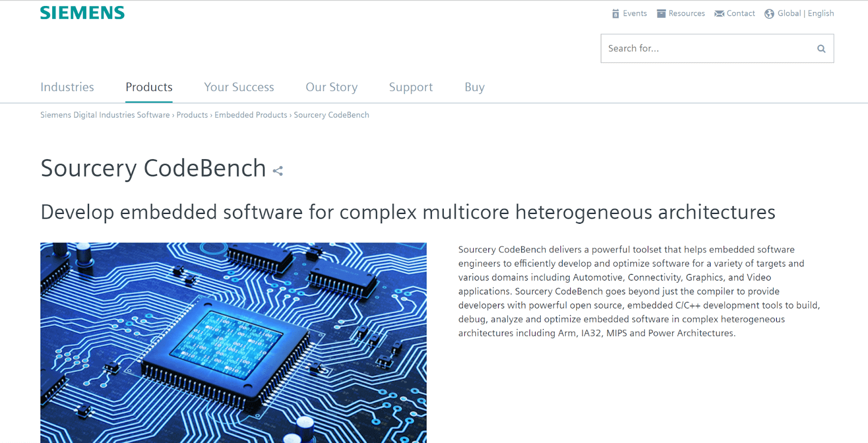Select the Products navigation tab
Image resolution: width=868 pixels, height=443 pixels.
pyautogui.click(x=149, y=87)
